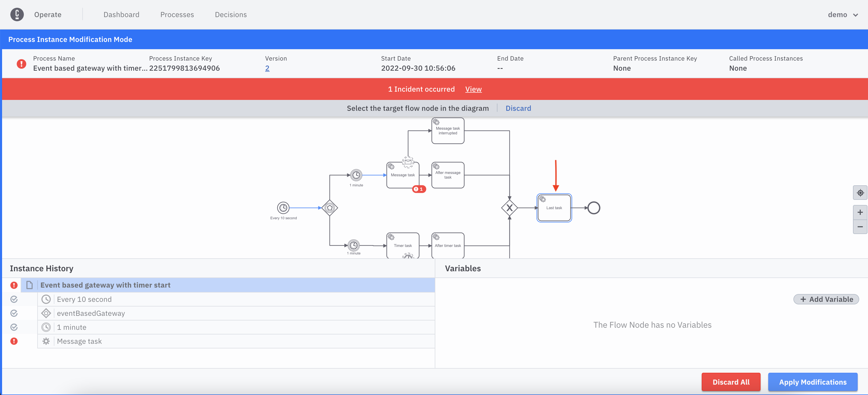Click the document icon beside the process name row
The width and height of the screenshot is (868, 395).
tap(30, 285)
